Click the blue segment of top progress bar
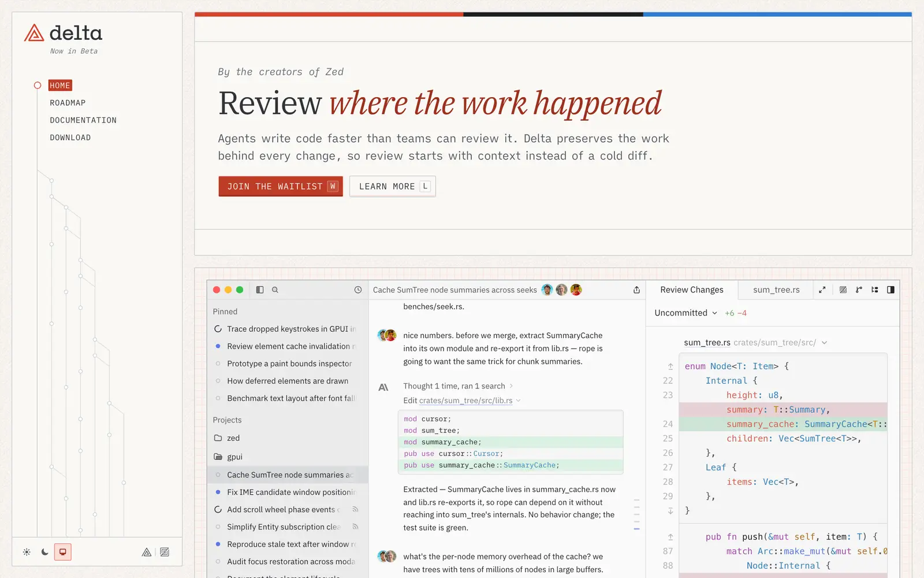924x578 pixels. click(777, 14)
